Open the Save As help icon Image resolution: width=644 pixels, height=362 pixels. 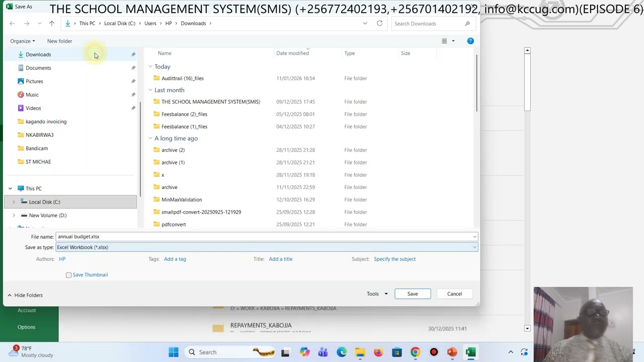pyautogui.click(x=470, y=41)
